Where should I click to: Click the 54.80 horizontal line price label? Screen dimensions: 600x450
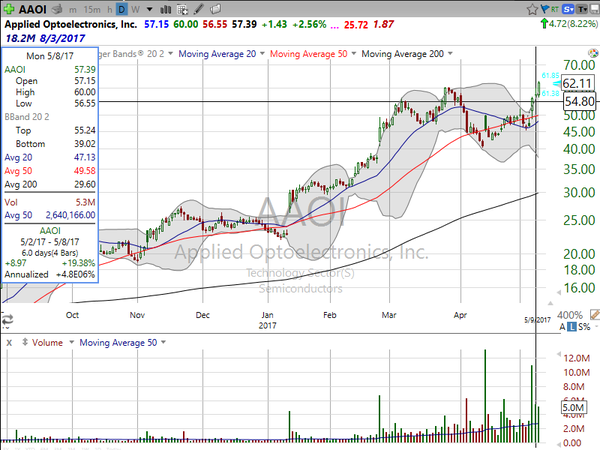click(x=580, y=101)
